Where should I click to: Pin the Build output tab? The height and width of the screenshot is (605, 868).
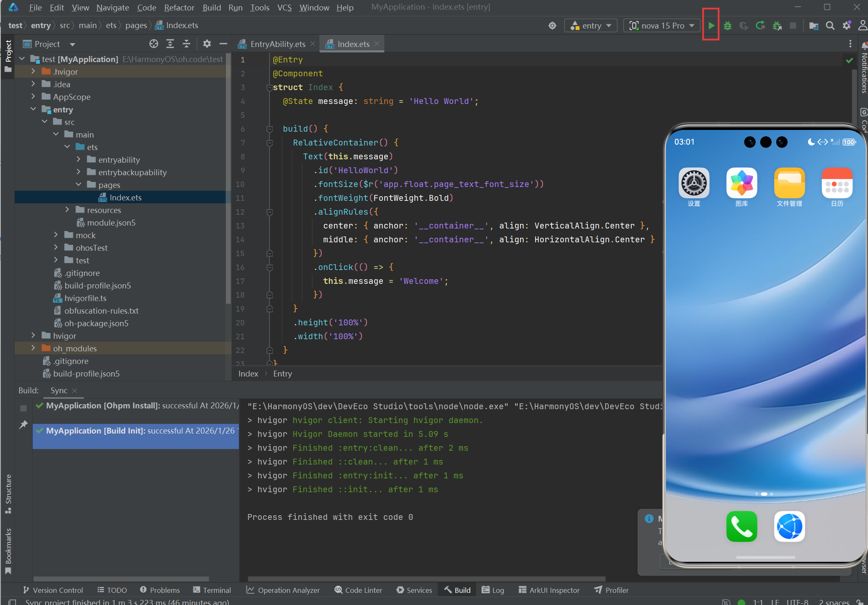coord(23,425)
